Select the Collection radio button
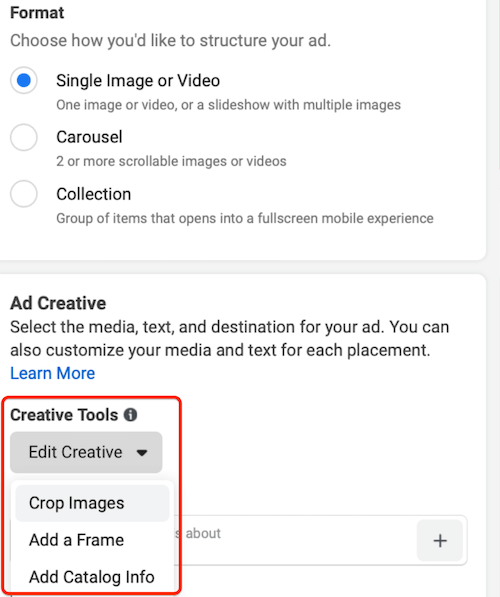This screenshot has width=500, height=597. click(24, 194)
